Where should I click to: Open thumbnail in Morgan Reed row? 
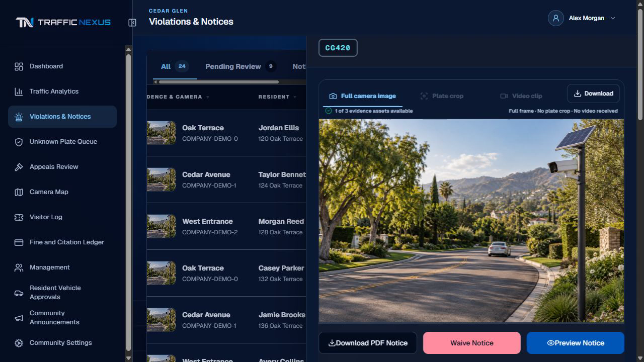(x=162, y=226)
